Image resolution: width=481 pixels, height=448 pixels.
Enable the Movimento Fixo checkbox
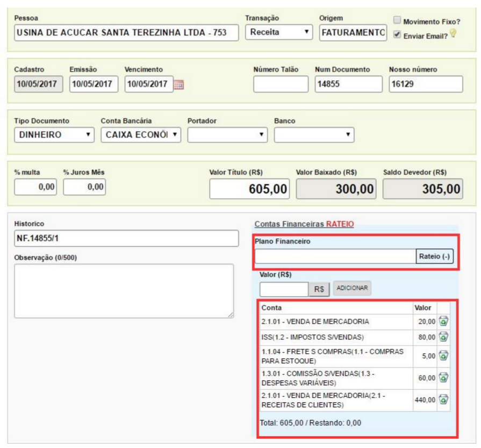(397, 21)
